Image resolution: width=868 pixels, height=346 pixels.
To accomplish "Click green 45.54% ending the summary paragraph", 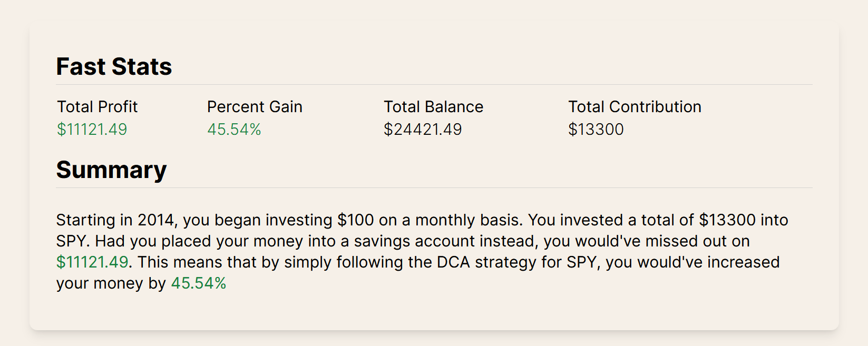I will tap(199, 283).
